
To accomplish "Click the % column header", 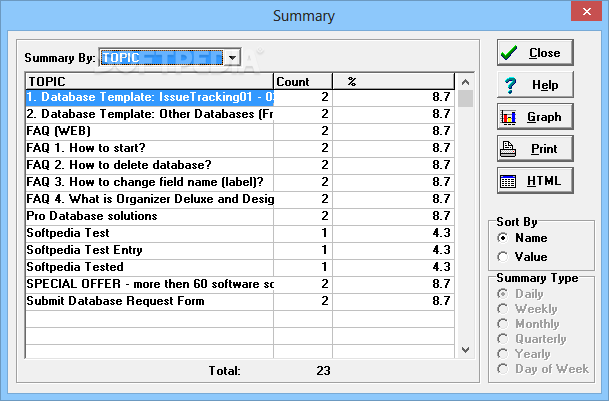I will tap(393, 82).
